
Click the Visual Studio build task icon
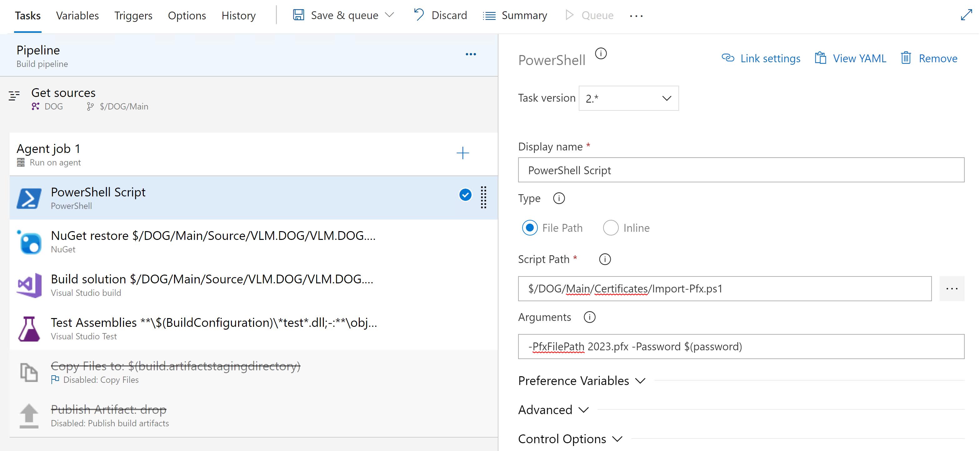(29, 285)
